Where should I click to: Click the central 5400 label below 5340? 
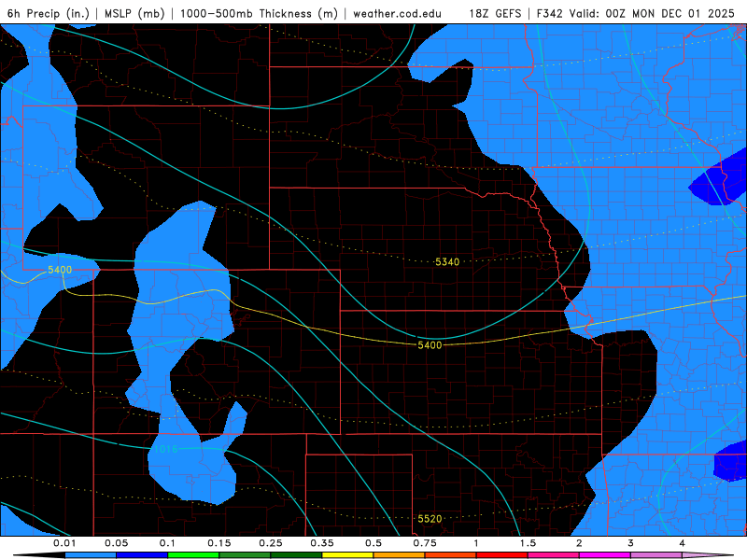point(430,344)
